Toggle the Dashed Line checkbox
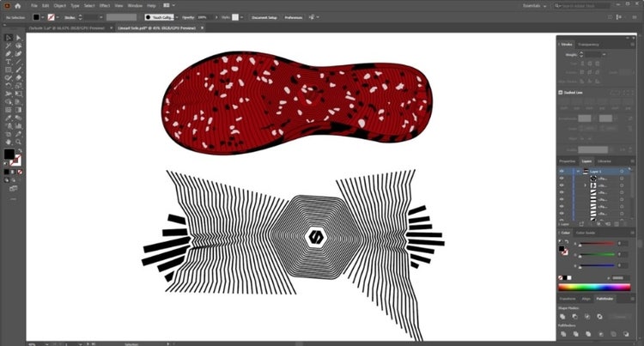 (561, 93)
